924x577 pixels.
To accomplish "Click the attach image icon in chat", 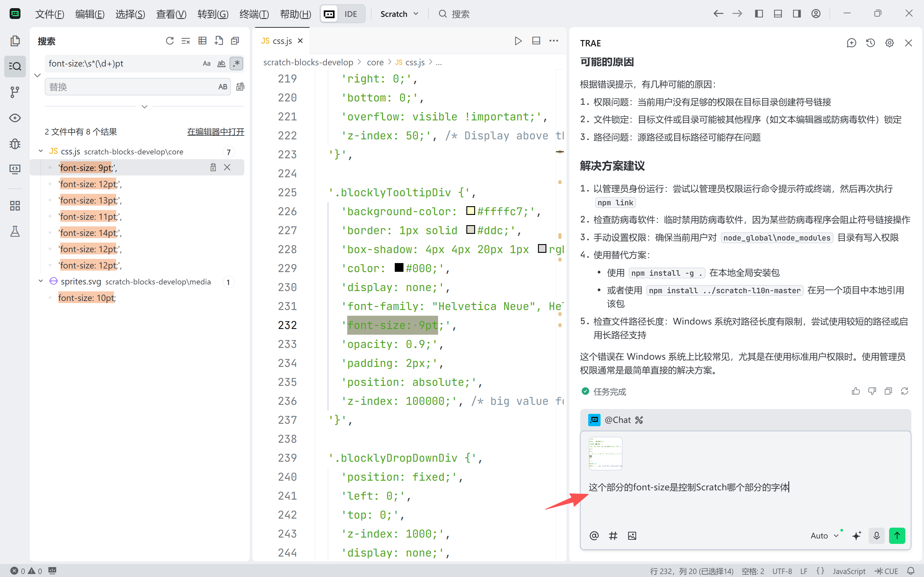I will 632,536.
